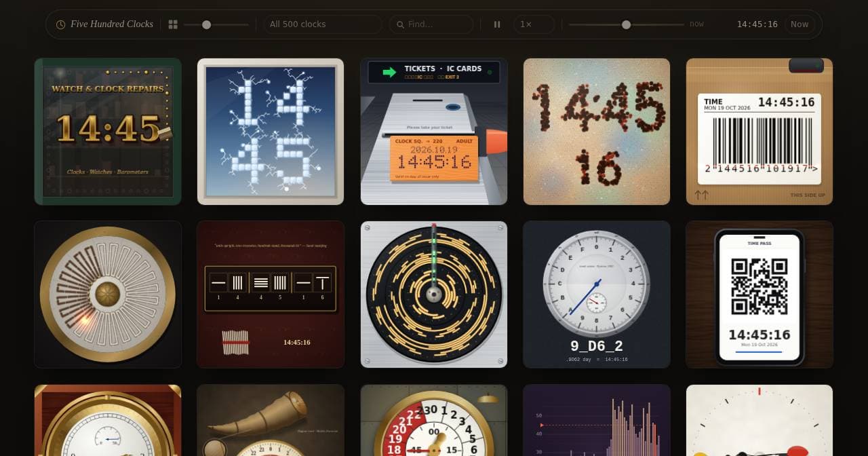Screen dimensions: 868x456
Task: Click the 14:45:16 time readout in toolbar
Action: tap(757, 24)
